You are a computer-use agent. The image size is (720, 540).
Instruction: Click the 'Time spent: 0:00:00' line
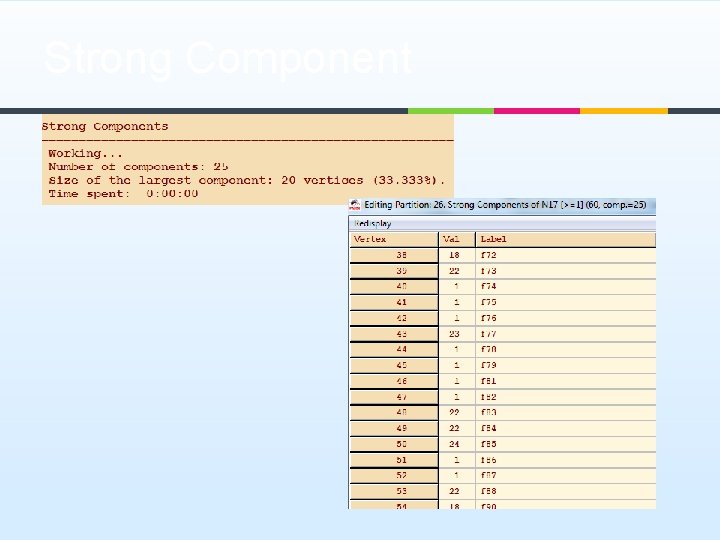coord(124,194)
